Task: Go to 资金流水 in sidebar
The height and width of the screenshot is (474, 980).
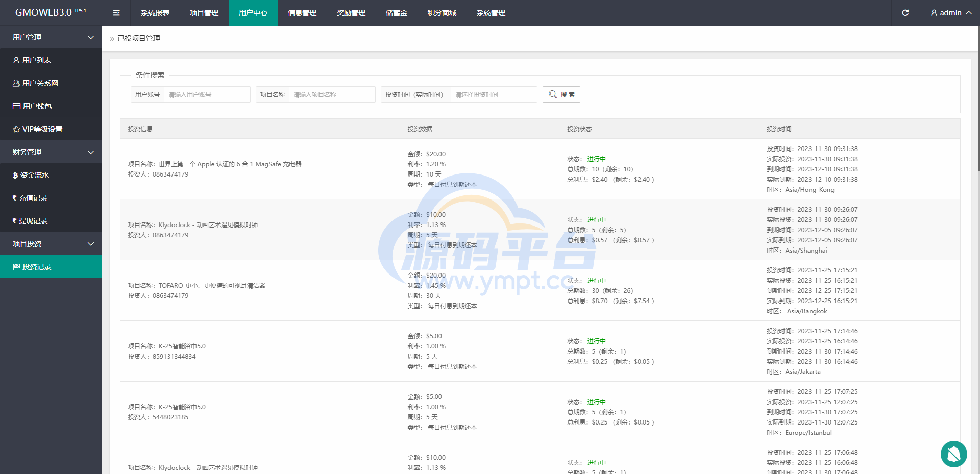Action: [x=51, y=175]
